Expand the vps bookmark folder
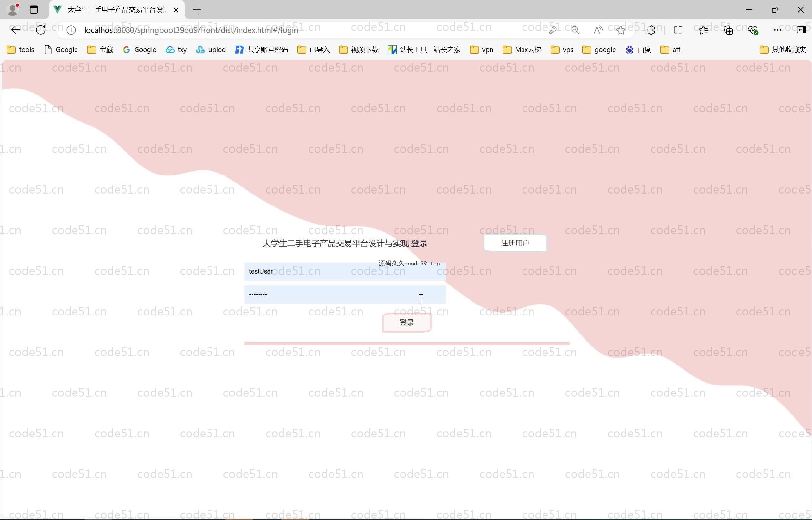812x520 pixels. [x=562, y=50]
